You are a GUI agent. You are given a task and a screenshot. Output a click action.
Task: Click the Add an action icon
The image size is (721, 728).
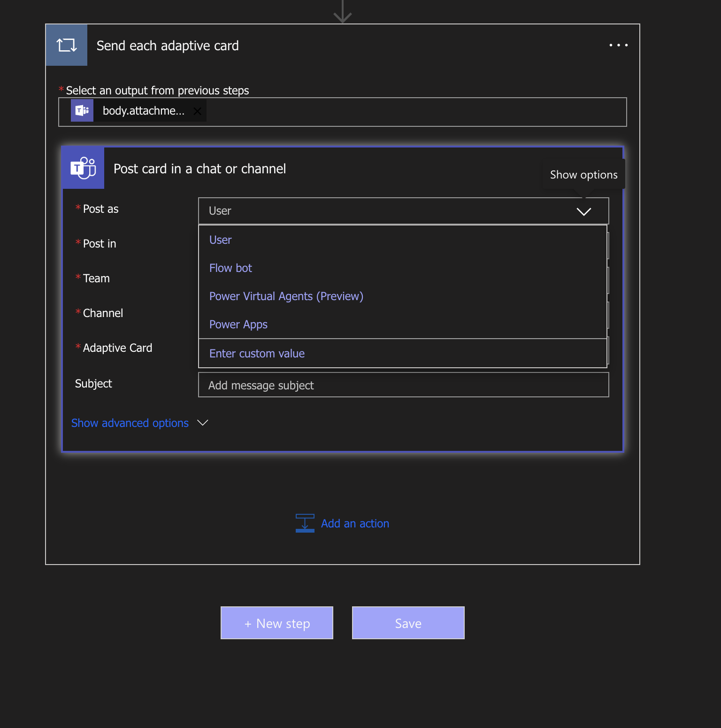coord(305,523)
